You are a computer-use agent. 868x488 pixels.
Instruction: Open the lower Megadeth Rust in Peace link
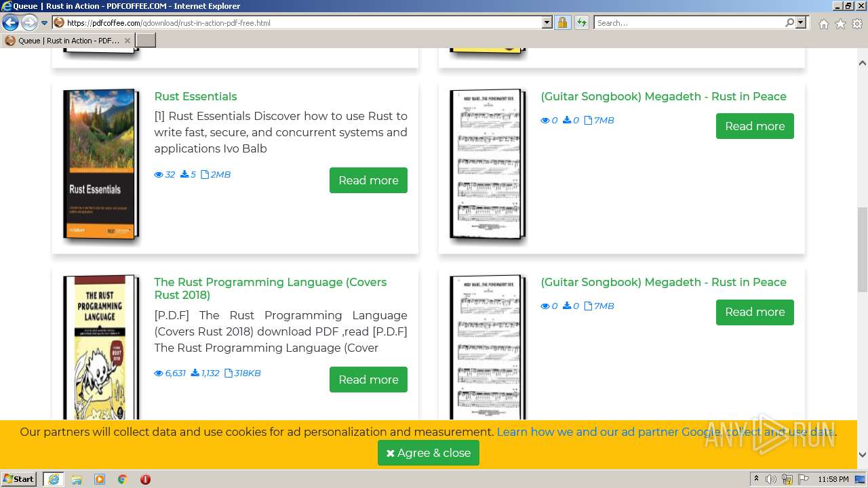point(663,282)
